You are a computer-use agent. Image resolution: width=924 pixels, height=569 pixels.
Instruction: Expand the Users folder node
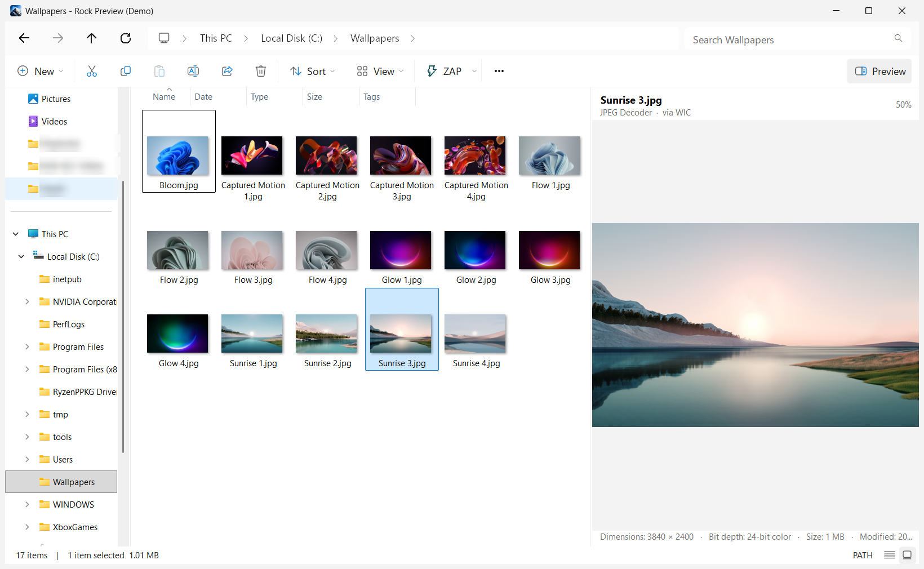[x=27, y=460]
